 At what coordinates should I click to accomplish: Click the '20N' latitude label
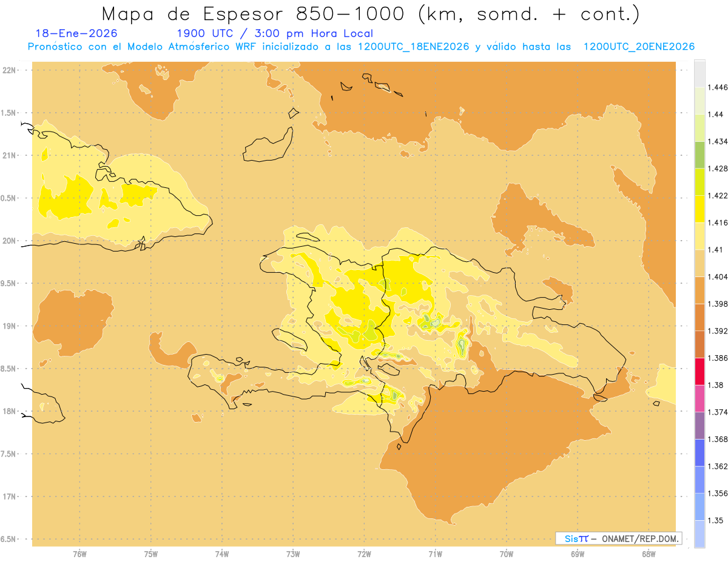click(8, 241)
